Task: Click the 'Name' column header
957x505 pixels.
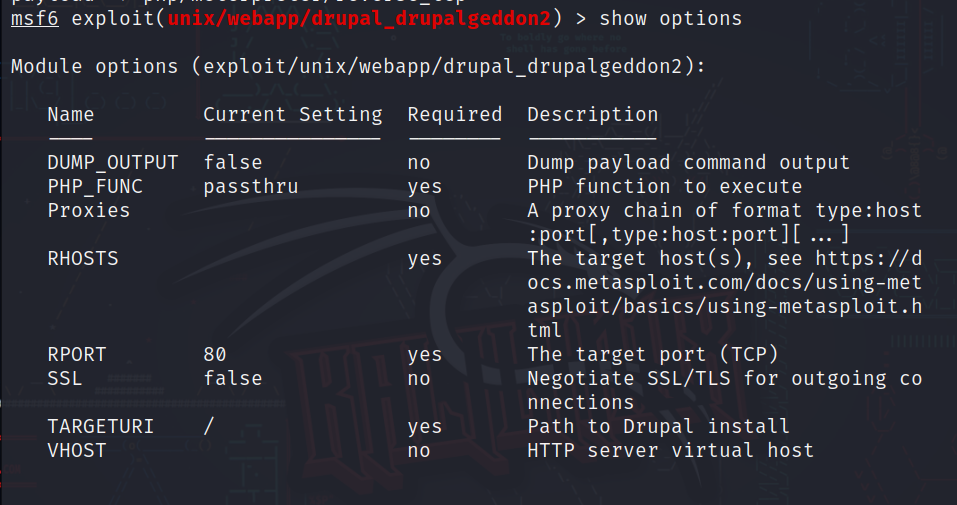Action: pos(71,115)
